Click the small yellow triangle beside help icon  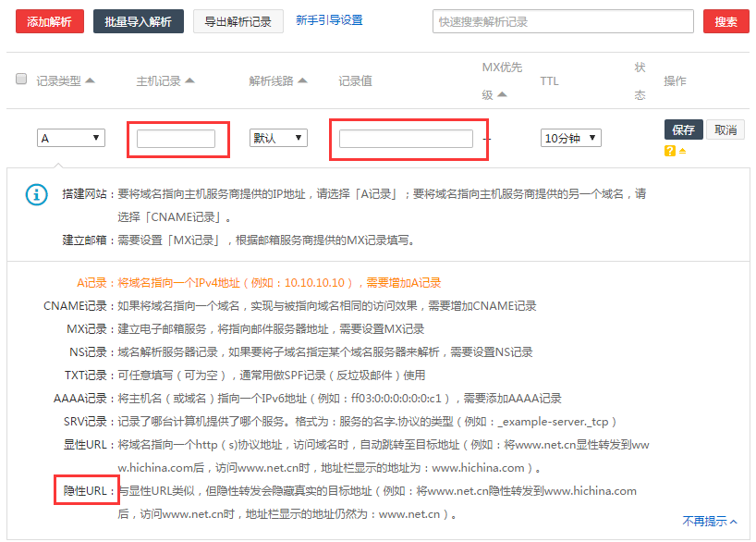(x=683, y=151)
